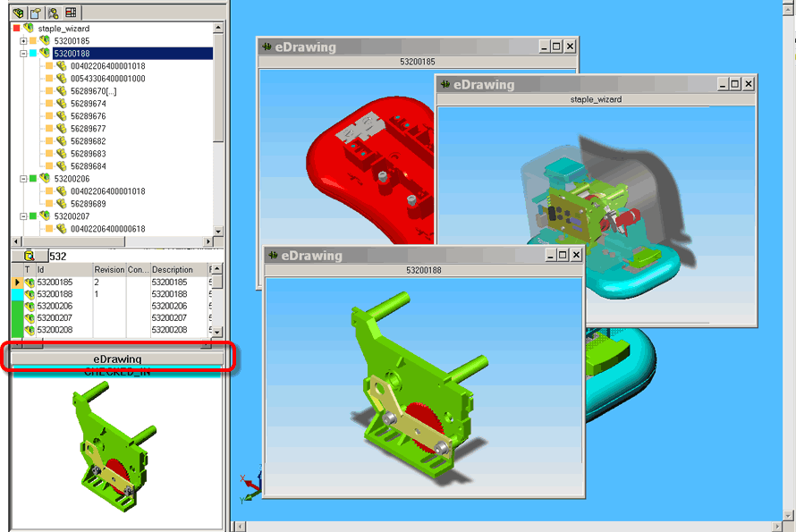
Task: Open the red grid table tab icon
Action: tap(71, 13)
